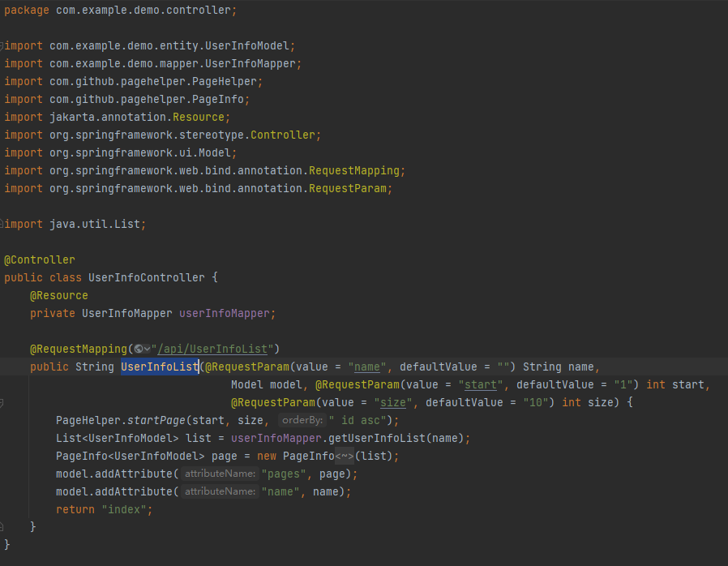Click the return keyword
This screenshot has width=728, height=566.
pos(75,510)
